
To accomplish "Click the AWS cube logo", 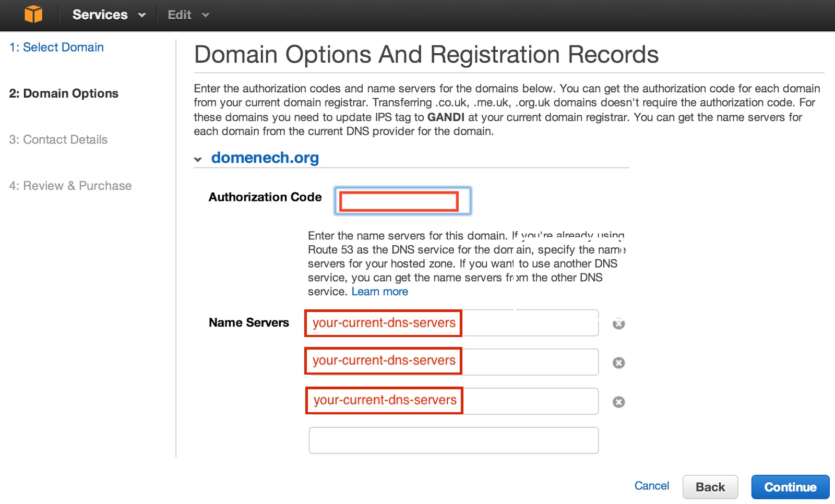I will click(x=33, y=14).
